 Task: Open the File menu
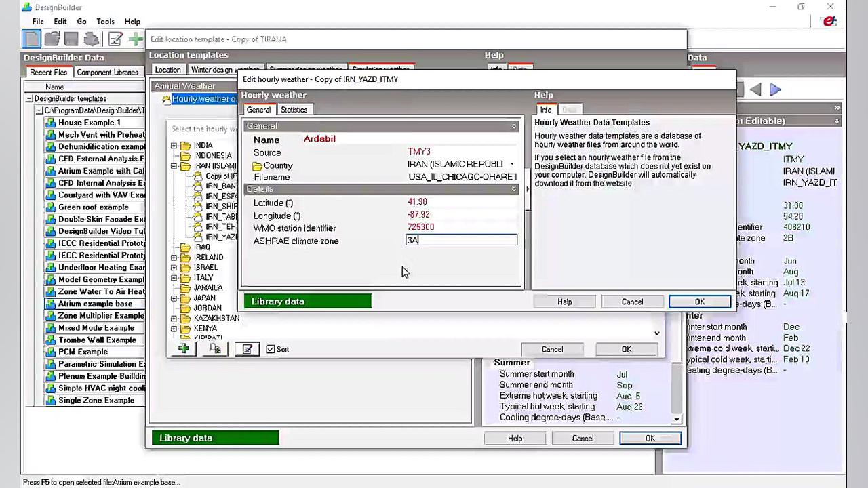point(38,22)
